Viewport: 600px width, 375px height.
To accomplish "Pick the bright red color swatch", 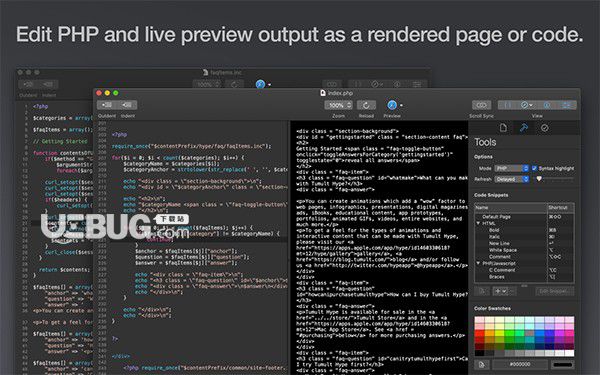I will 479,333.
